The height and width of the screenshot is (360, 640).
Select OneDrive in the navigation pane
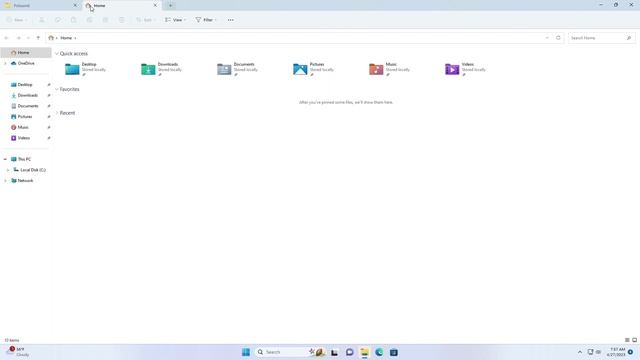click(26, 63)
